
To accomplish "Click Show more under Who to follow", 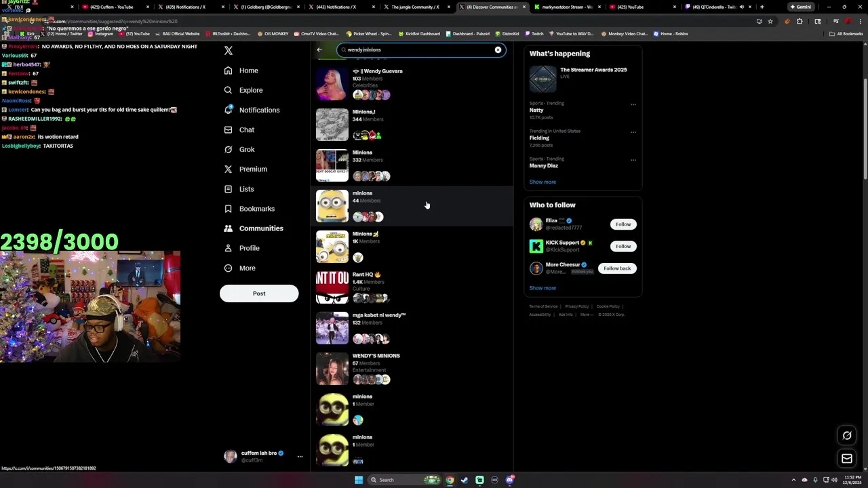I will [542, 288].
